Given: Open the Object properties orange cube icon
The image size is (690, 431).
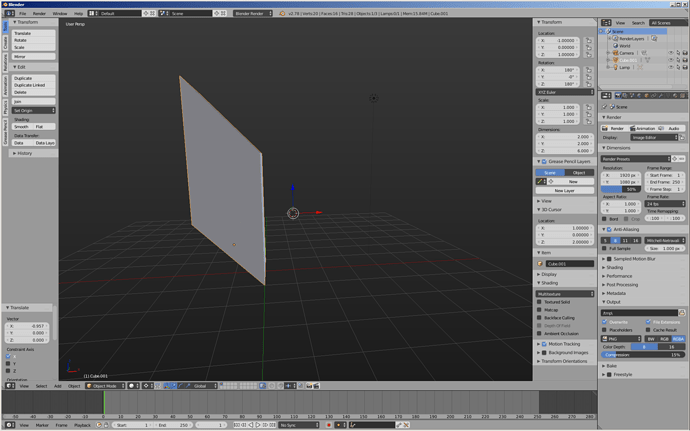Looking at the screenshot, I should pos(646,96).
